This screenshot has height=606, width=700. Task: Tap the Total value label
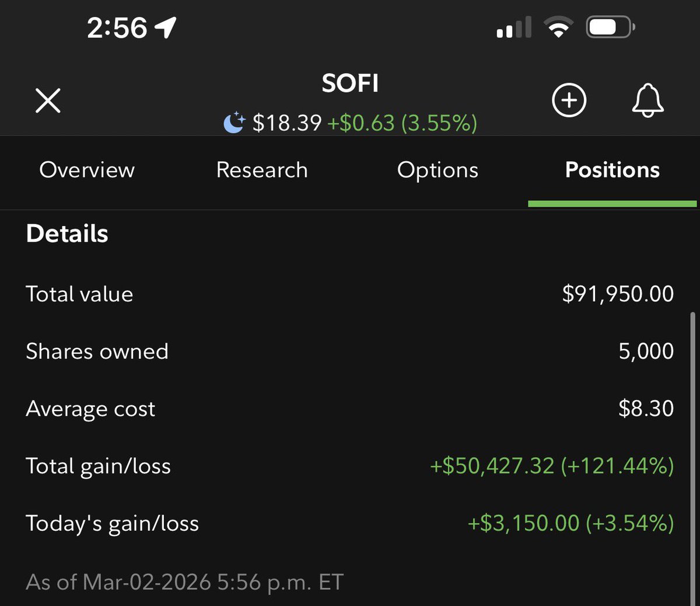pyautogui.click(x=79, y=294)
